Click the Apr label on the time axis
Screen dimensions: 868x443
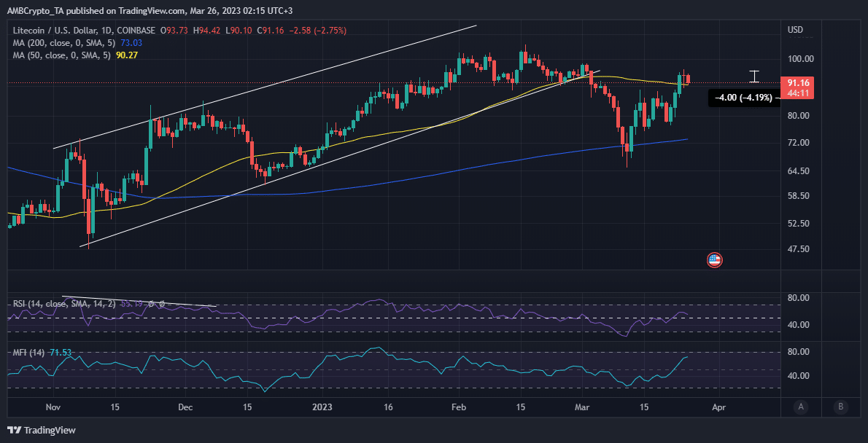(x=719, y=407)
